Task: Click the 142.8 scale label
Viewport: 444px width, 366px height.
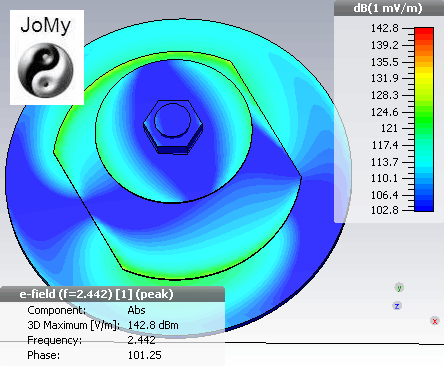Action: [384, 28]
